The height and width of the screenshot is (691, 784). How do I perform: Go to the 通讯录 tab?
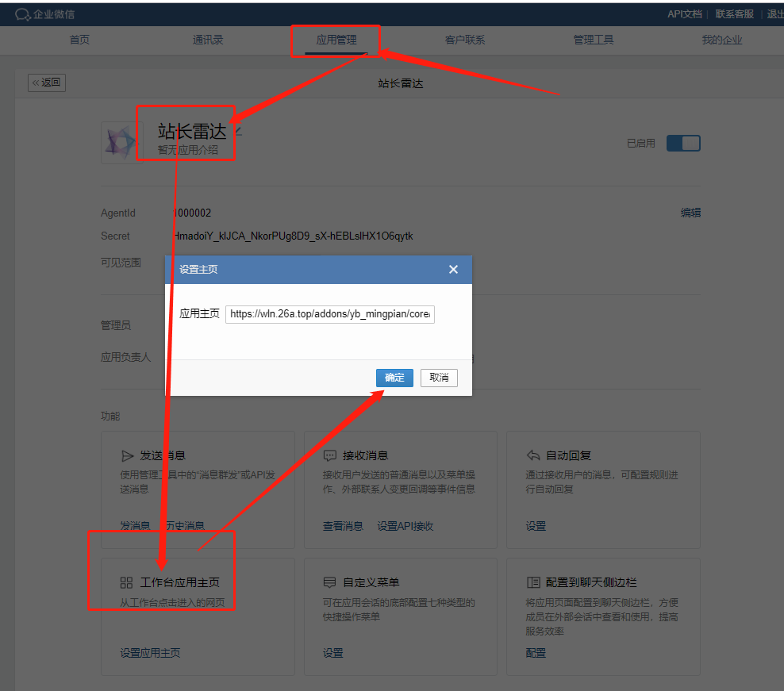tap(208, 40)
